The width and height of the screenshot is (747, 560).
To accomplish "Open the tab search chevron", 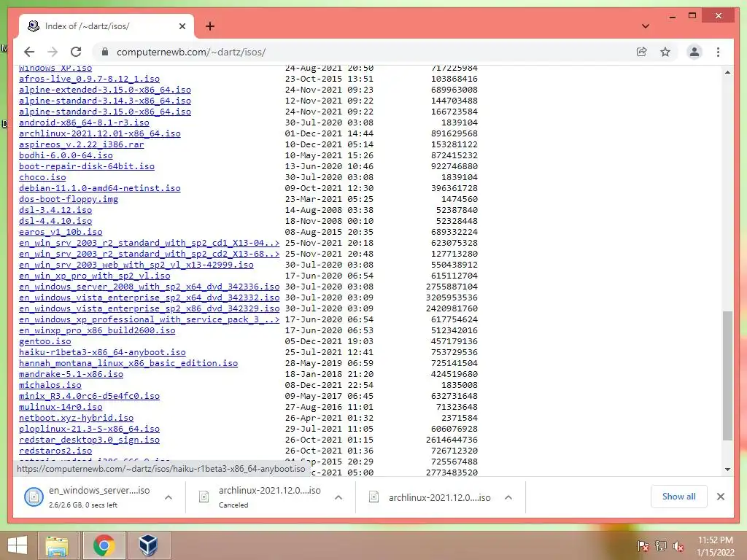I will [645, 26].
